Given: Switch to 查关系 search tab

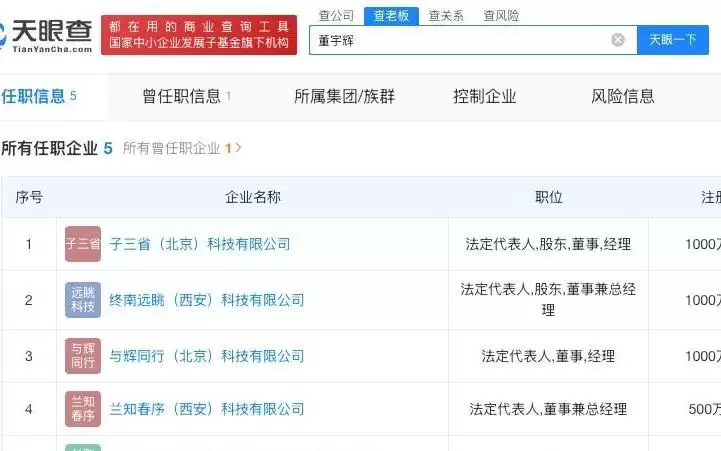Looking at the screenshot, I should tap(446, 16).
